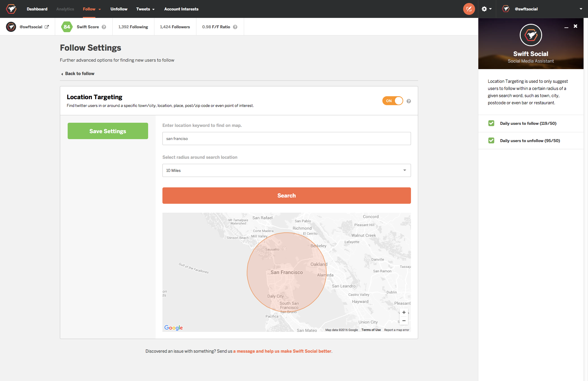Click the Swift Social logo in navbar
Image resolution: width=588 pixels, height=381 pixels.
11,9
